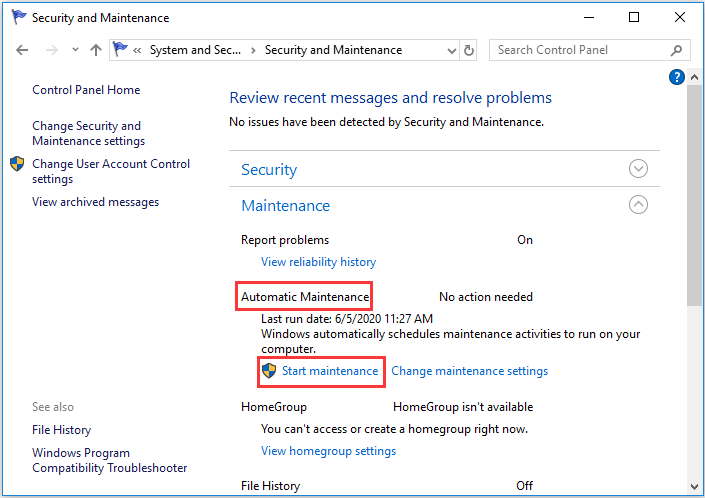The height and width of the screenshot is (498, 705).
Task: Click the HomeGroup isn't available text
Action: point(463,407)
